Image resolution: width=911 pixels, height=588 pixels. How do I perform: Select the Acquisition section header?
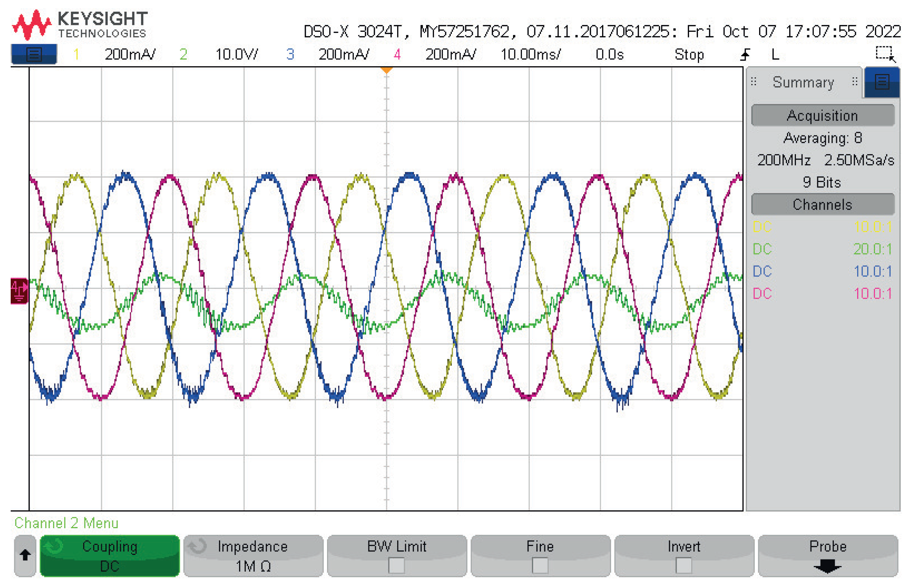822,115
